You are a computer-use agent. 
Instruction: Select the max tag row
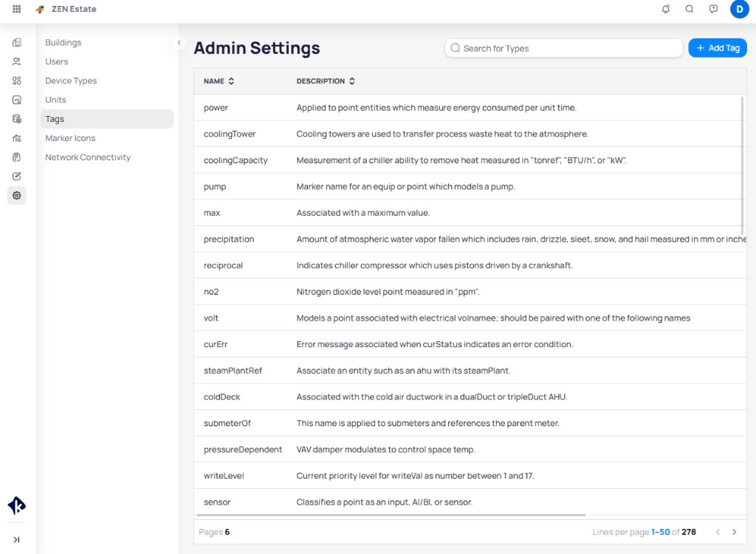(x=470, y=213)
